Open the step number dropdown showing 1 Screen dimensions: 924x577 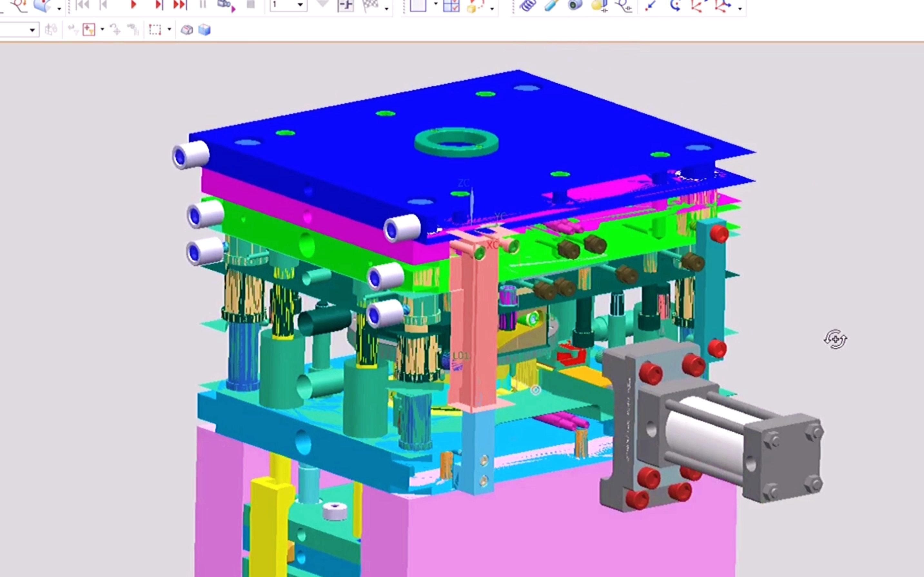tap(300, 5)
